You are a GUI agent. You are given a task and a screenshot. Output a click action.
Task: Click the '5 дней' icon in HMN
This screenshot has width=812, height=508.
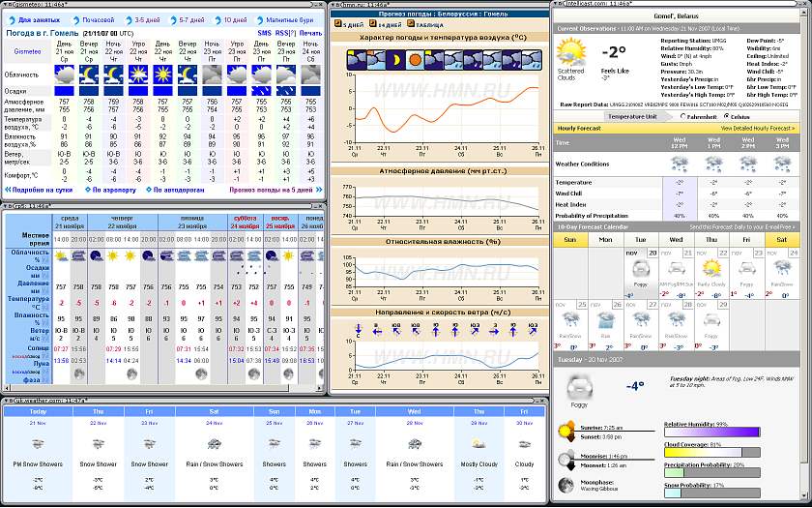[x=349, y=23]
